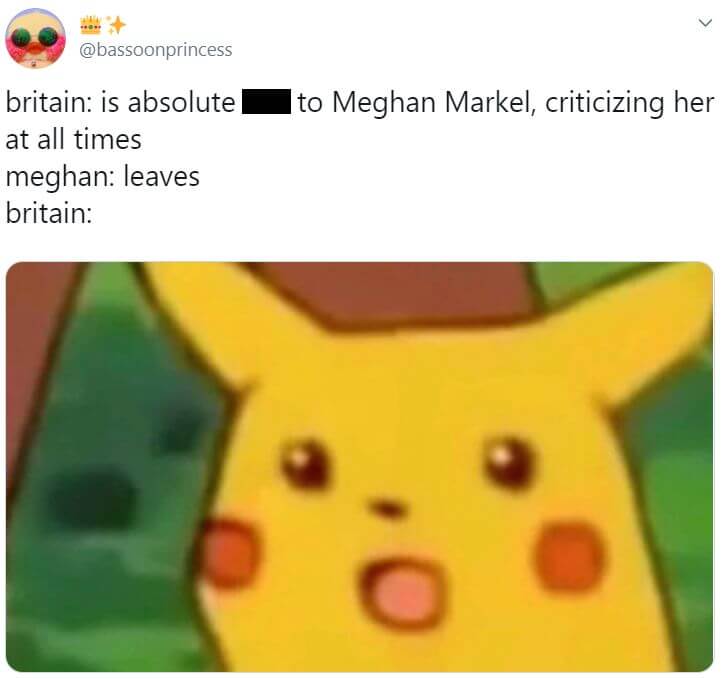Click Pikachu's right eye in the image
Viewport: 725px width, 679px height.
pyautogui.click(x=509, y=463)
